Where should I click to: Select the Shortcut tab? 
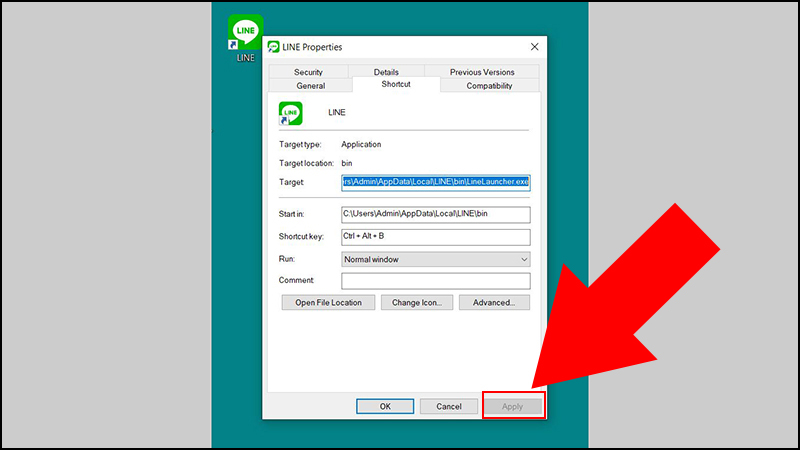(x=396, y=84)
